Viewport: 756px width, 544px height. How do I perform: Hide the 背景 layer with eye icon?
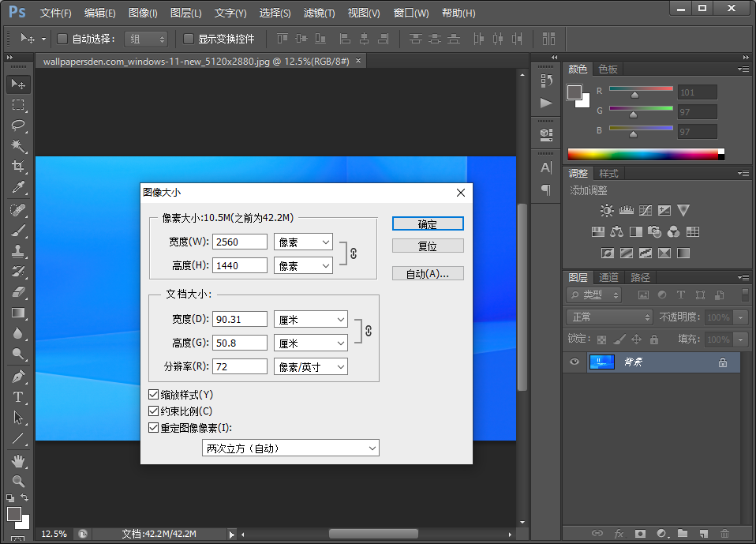point(574,362)
